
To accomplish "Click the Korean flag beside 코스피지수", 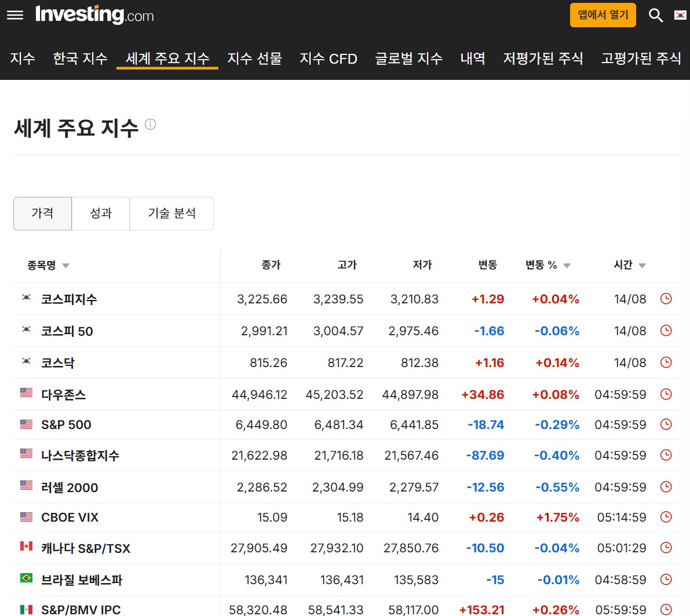I will click(x=27, y=298).
